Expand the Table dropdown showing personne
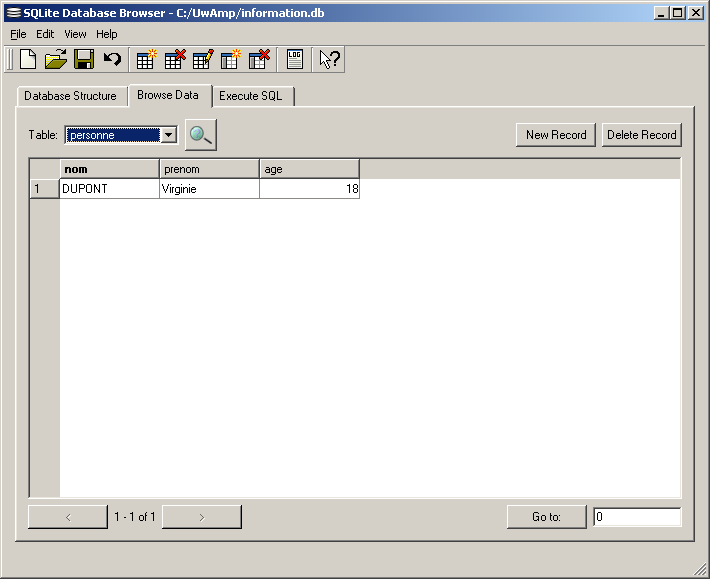The height and width of the screenshot is (579, 710). [169, 135]
